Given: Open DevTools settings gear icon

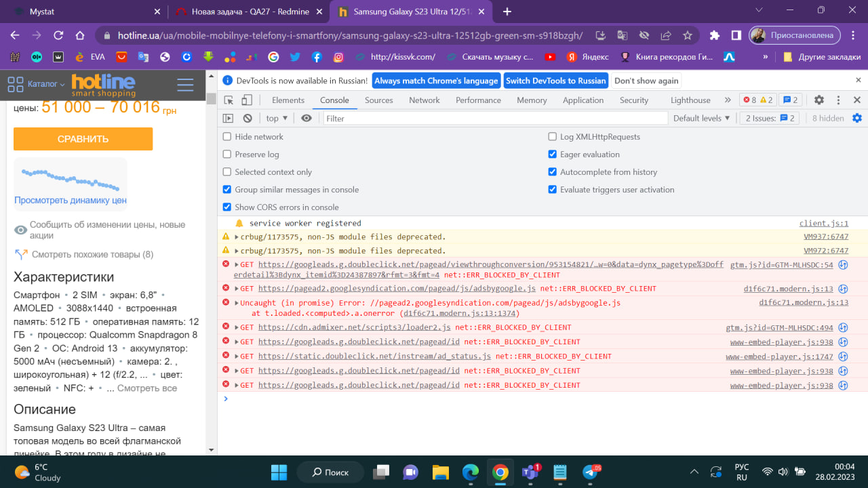Looking at the screenshot, I should click(819, 100).
